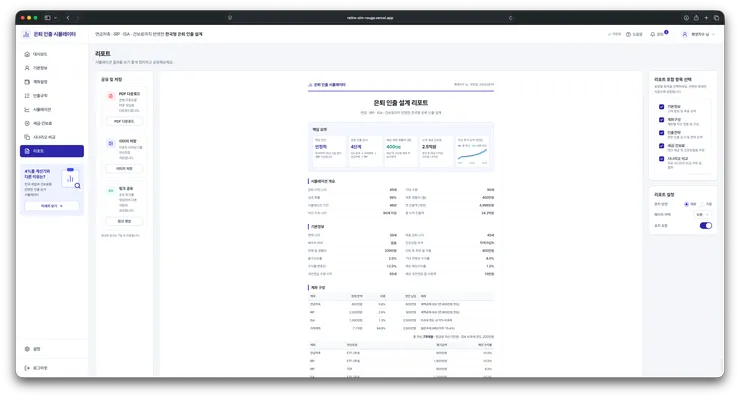This screenshot has height=398, width=740.
Task: Uncheck the 시나리오 비교 report section checkbox
Action: pyautogui.click(x=661, y=159)
